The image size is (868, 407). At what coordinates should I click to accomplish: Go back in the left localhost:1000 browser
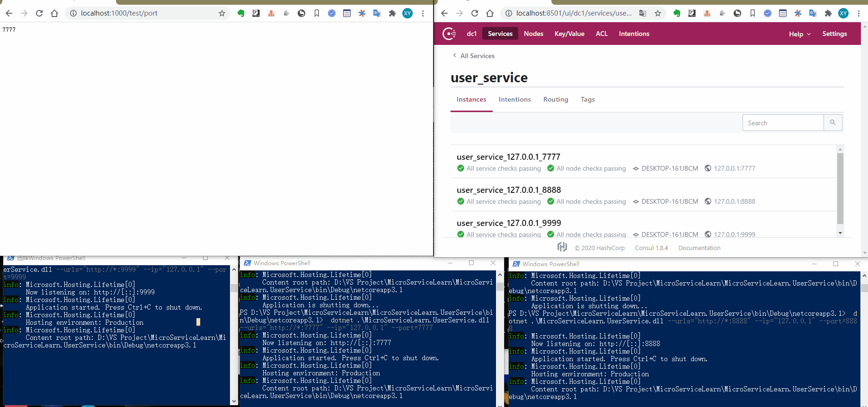(9, 13)
